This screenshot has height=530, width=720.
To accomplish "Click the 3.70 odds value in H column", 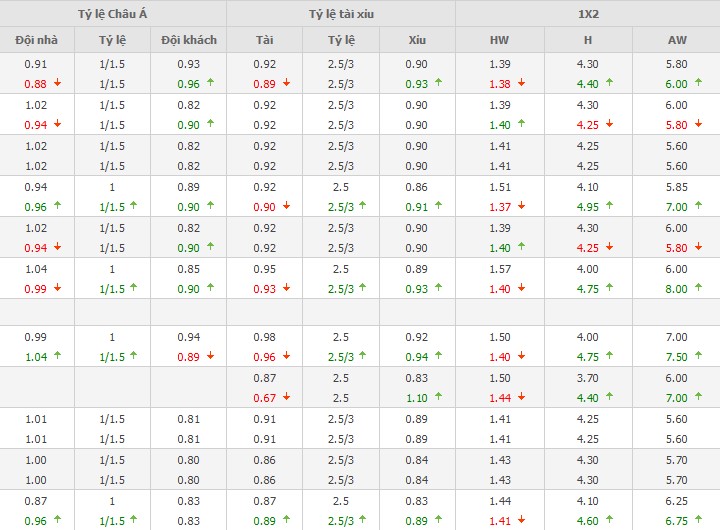I will tap(587, 377).
